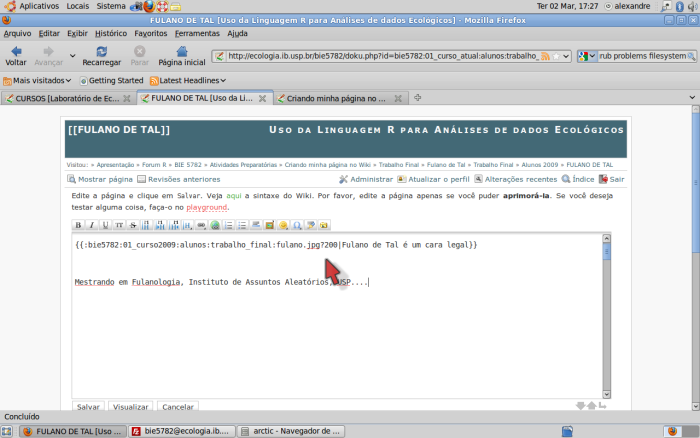Open Aplicativos menu in system panel
Viewport: 700px width, 438px height.
pyautogui.click(x=38, y=6)
